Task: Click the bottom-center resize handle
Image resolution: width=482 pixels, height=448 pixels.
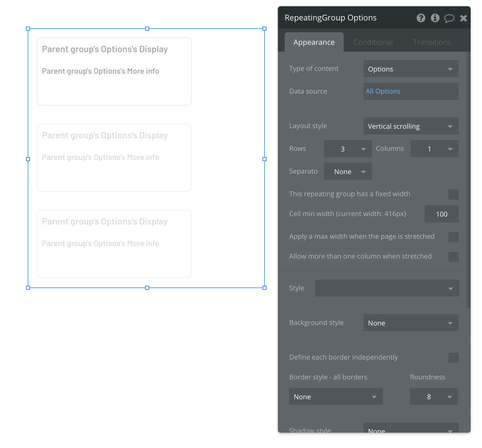Action: tap(147, 288)
